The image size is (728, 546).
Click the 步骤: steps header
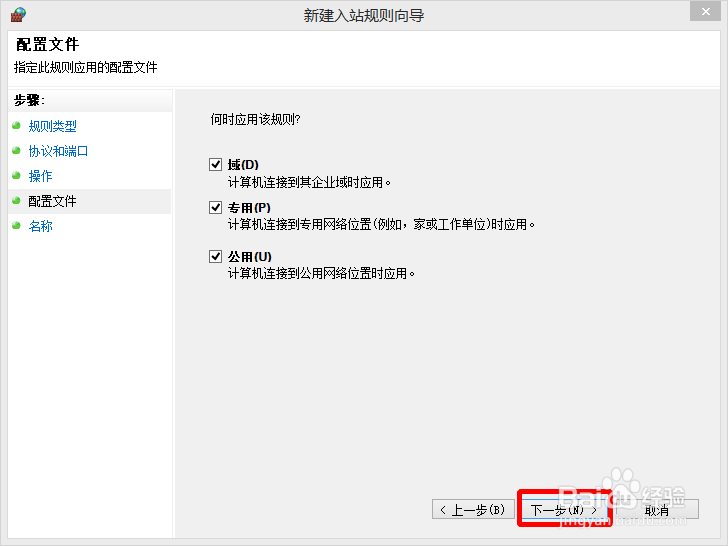[29, 100]
